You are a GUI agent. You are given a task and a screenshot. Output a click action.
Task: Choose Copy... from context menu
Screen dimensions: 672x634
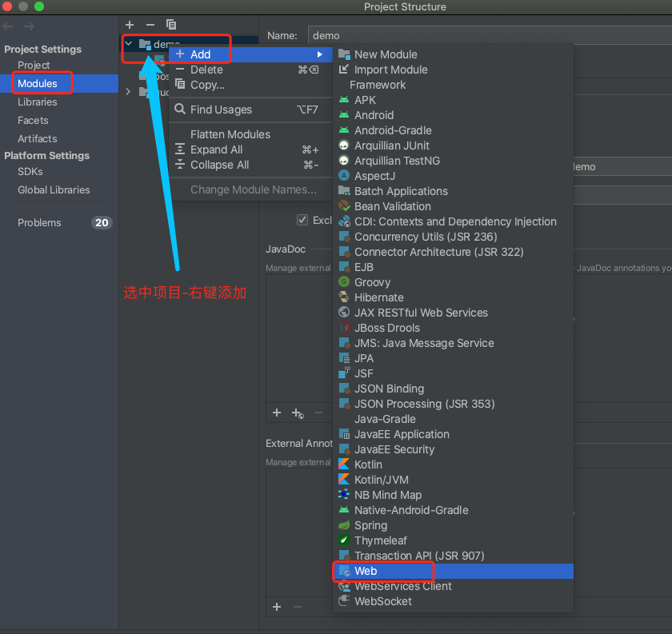[x=250, y=85]
